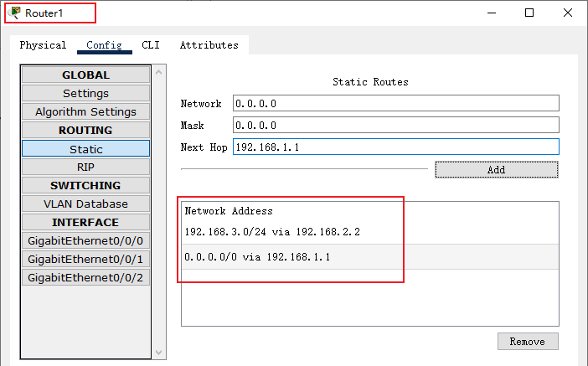Configure interface GigabitEthernet0/0/2

85,277
